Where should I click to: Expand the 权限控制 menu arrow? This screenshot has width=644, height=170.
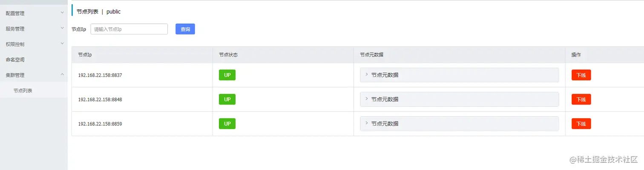click(62, 44)
